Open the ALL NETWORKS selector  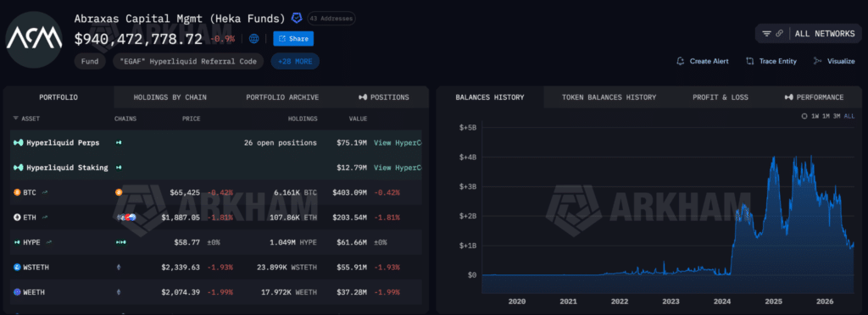point(825,34)
